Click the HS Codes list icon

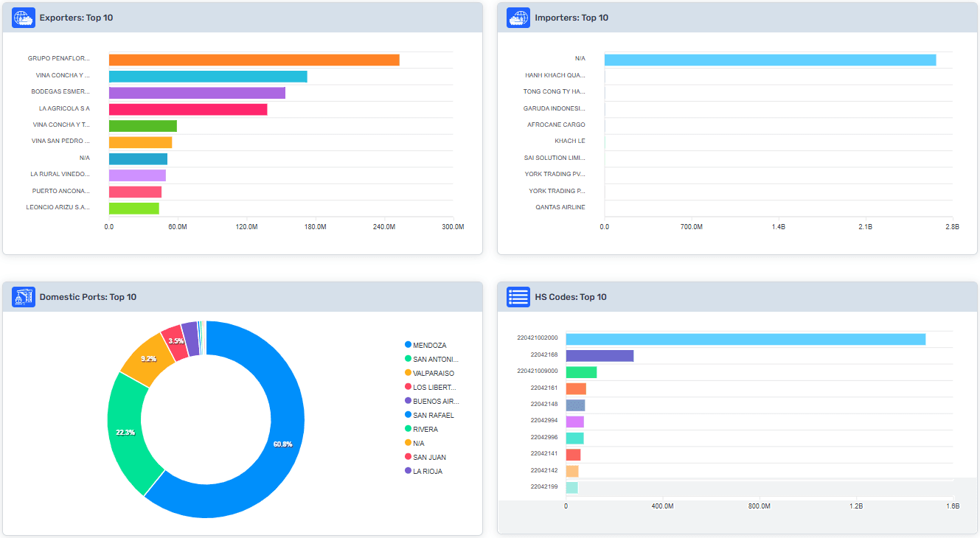click(x=518, y=297)
